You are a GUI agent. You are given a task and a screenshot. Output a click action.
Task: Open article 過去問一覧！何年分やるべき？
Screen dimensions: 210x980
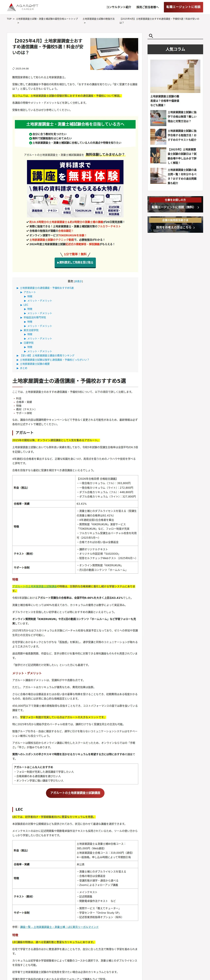click(182, 177)
